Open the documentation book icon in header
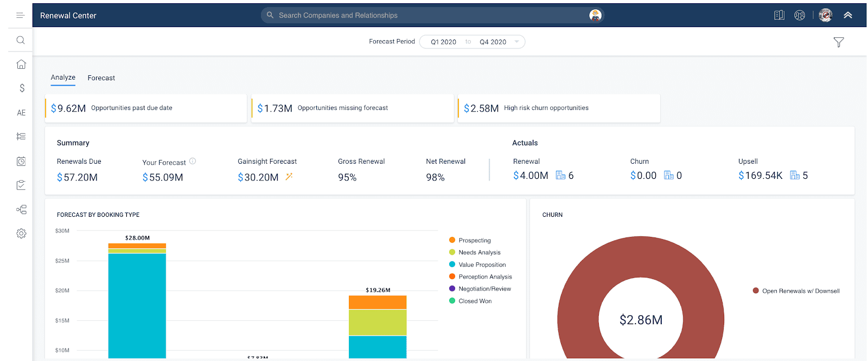Screen dimensions: 868x361 coord(779,15)
